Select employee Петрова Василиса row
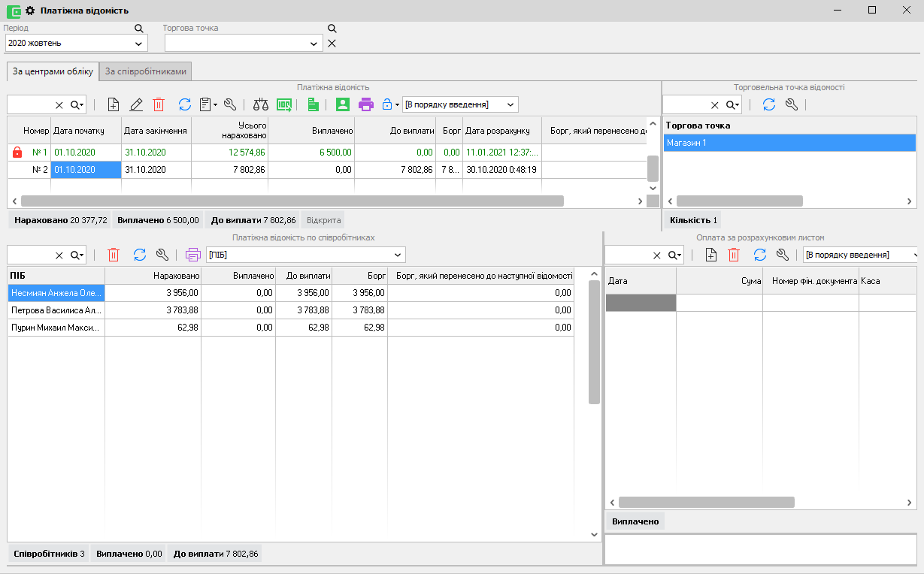This screenshot has width=924, height=574. [x=56, y=310]
